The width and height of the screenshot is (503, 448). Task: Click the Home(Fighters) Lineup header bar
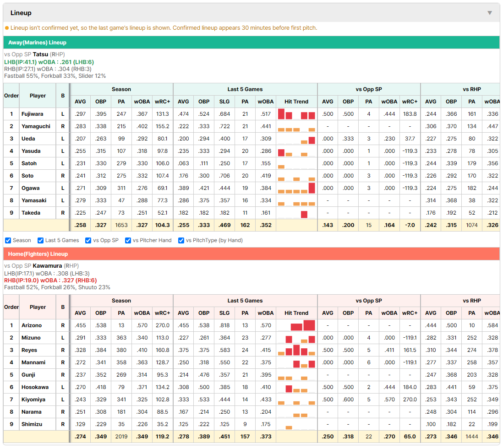click(x=251, y=254)
